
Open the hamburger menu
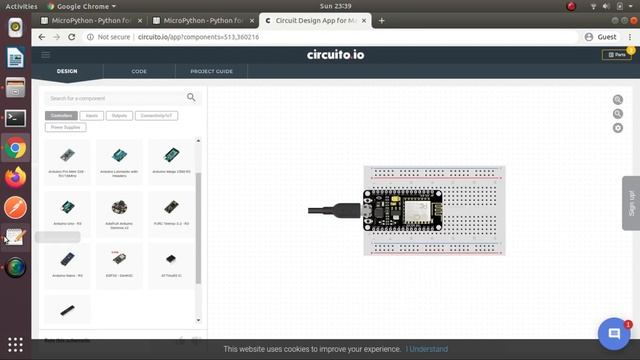[x=45, y=55]
